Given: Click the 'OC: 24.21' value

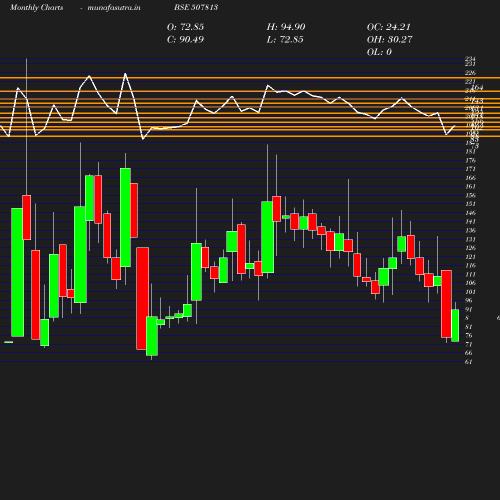Looking at the screenshot, I should (x=389, y=27).
